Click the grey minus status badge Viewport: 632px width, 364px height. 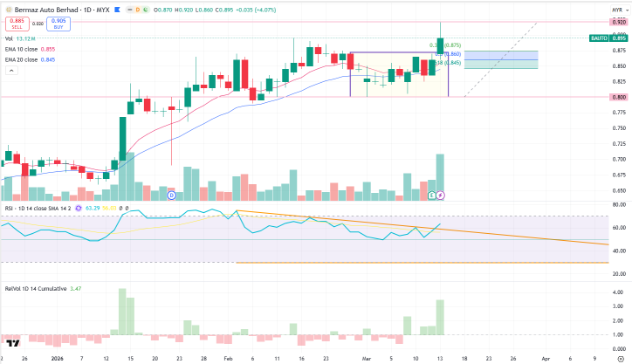point(130,10)
